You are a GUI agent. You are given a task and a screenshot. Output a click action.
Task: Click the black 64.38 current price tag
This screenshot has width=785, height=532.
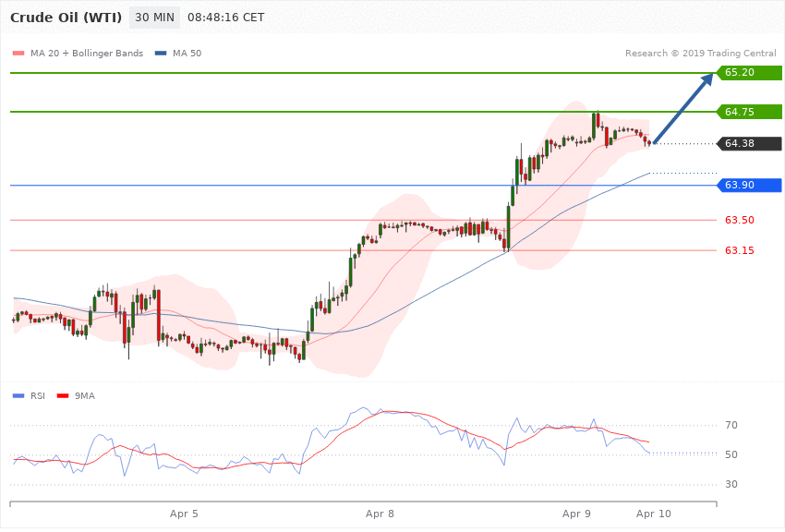coord(749,144)
